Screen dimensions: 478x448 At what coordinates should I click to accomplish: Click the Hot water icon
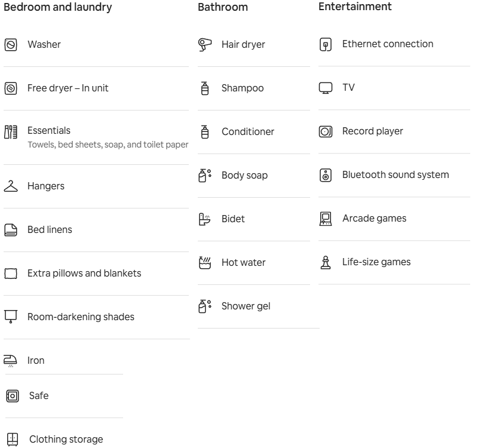pyautogui.click(x=204, y=263)
